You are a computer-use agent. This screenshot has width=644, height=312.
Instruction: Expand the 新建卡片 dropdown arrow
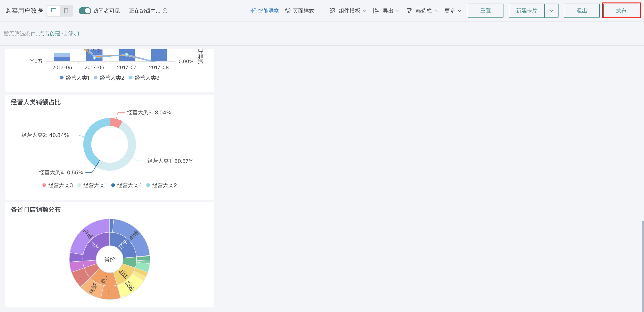pyautogui.click(x=551, y=11)
